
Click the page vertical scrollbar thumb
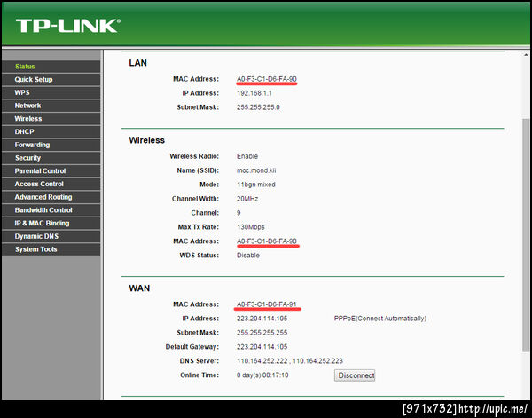coord(526,235)
